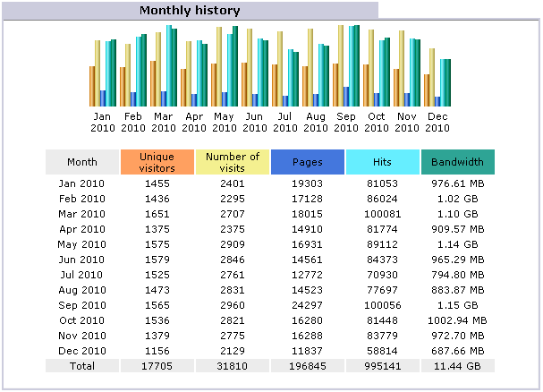Click the cyan 'Hits' column header
This screenshot has width=543, height=392.
[382, 162]
